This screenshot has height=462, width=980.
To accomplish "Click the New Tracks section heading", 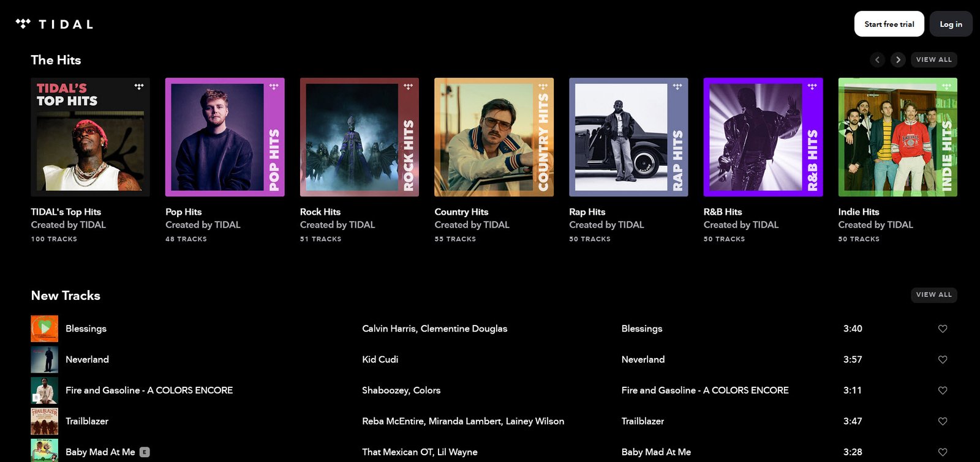I will point(66,296).
